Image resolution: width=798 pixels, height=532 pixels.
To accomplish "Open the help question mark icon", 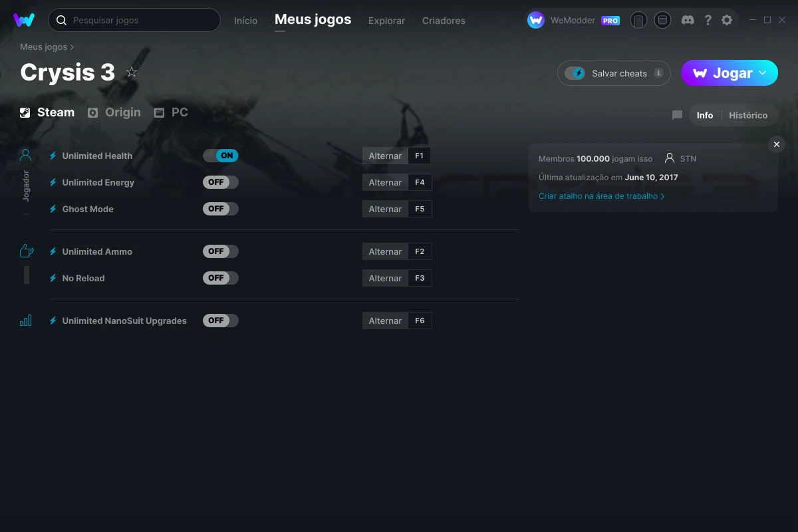I will pos(708,20).
